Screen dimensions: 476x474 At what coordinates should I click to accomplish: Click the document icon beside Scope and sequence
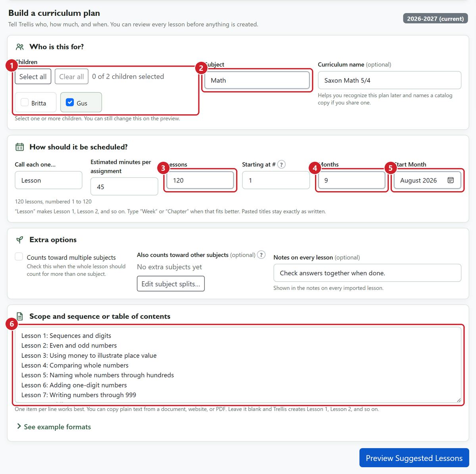pos(20,317)
